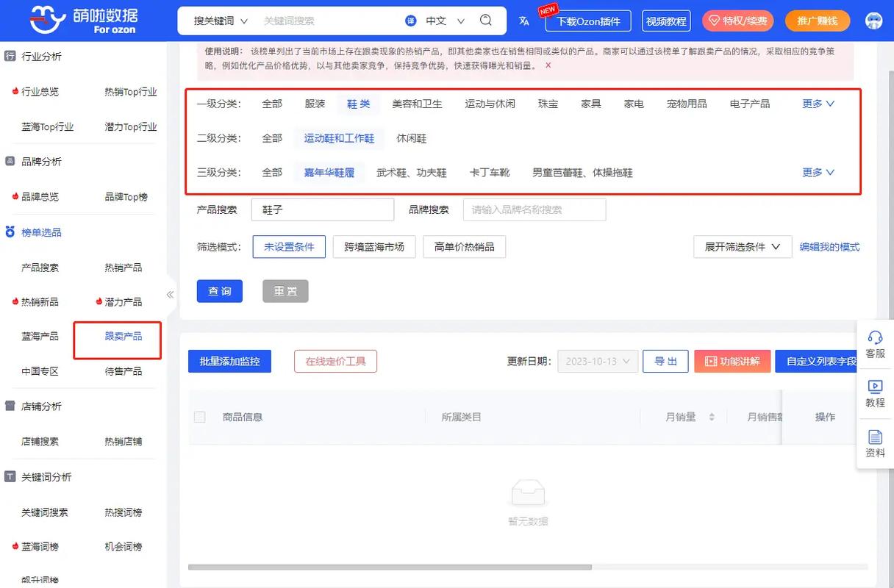
Task: Select 运动鞋和工作鞋 second-level category
Action: [x=339, y=138]
